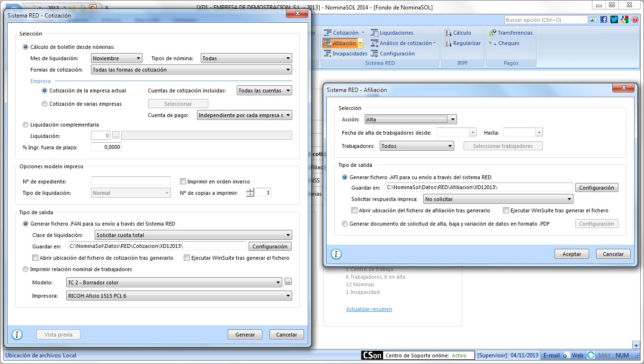Screen dimensions: 644x364
Task: Click Aceptar in the Afiliación dialog
Action: click(x=572, y=254)
